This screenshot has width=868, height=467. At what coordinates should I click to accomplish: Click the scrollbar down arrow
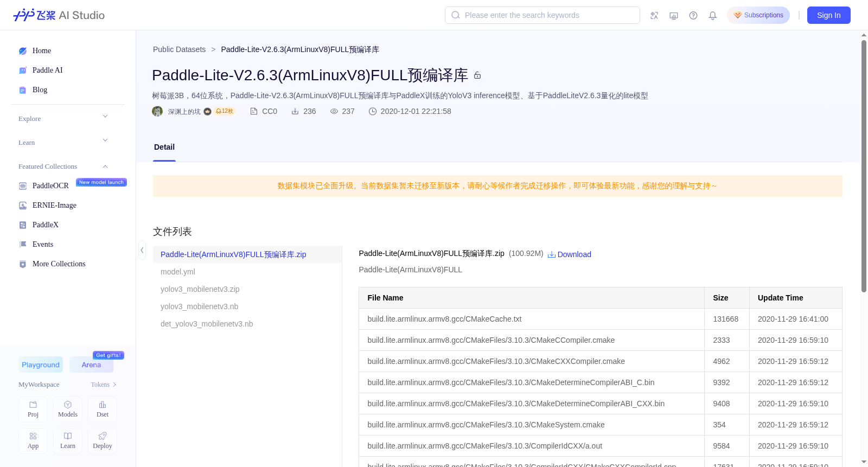click(x=864, y=462)
